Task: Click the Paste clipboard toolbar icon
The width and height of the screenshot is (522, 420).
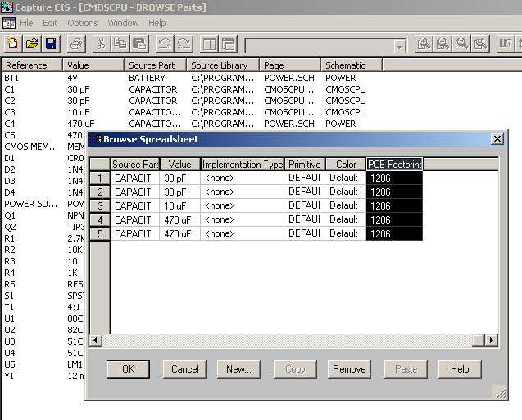Action: (139, 43)
